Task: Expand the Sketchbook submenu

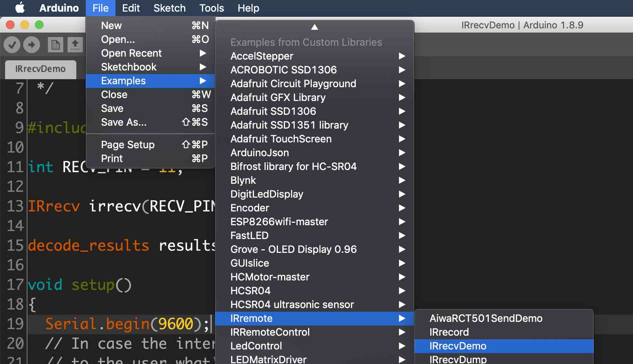Action: [129, 67]
